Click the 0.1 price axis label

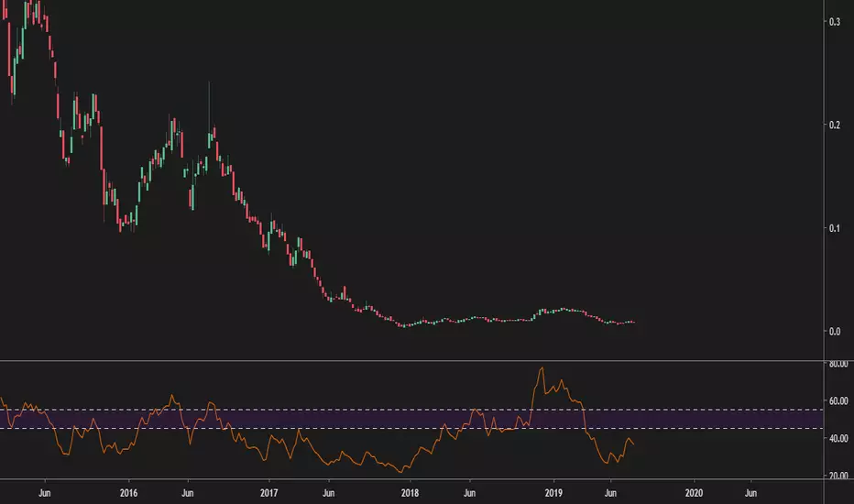click(x=835, y=228)
